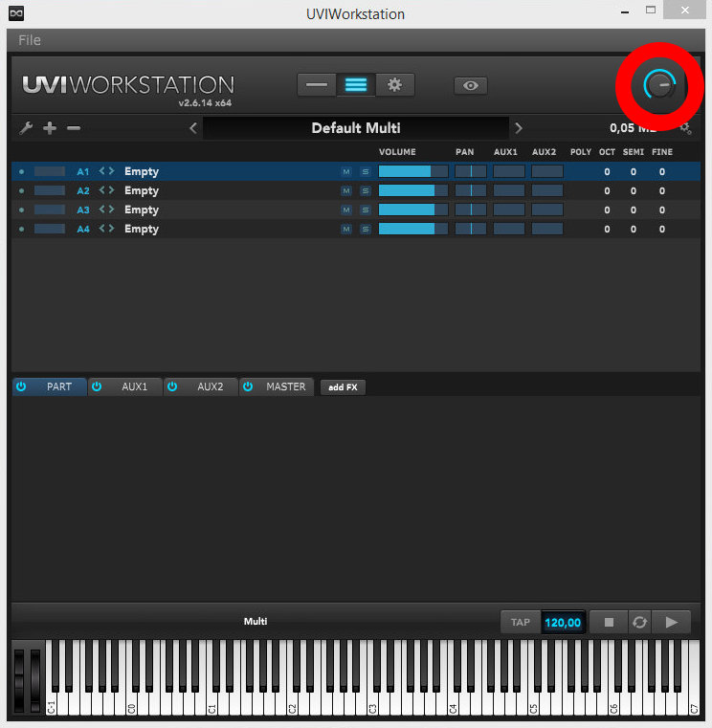Click the master volume knob
The image size is (712, 728).
click(x=659, y=84)
